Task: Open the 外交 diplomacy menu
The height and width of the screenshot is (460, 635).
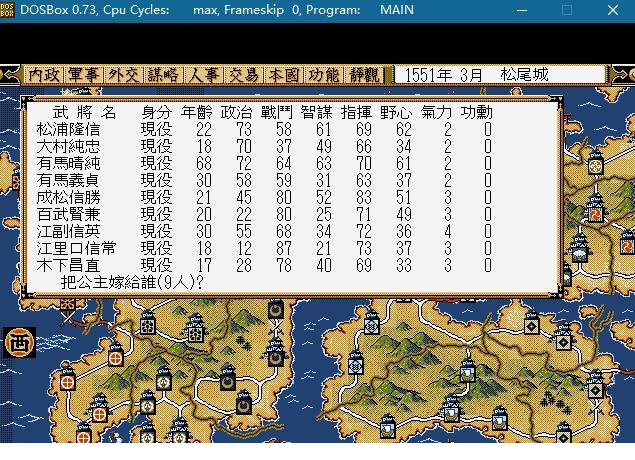Action: 124,75
